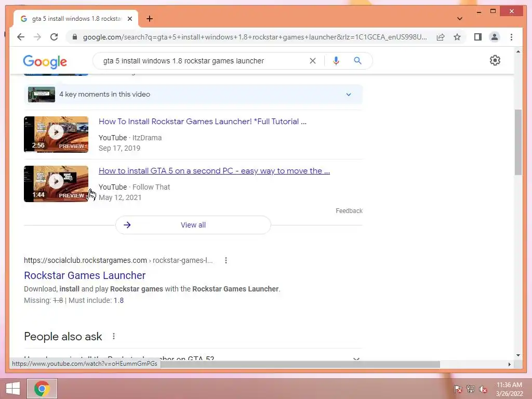This screenshot has height=399, width=532.
Task: Start voice search with microphone
Action: pos(336,61)
